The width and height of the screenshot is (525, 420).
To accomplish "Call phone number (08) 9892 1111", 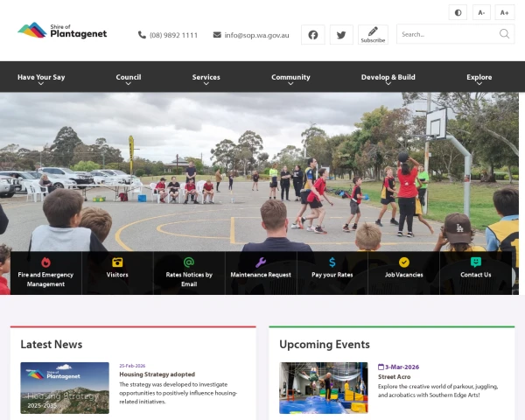I will [x=173, y=35].
